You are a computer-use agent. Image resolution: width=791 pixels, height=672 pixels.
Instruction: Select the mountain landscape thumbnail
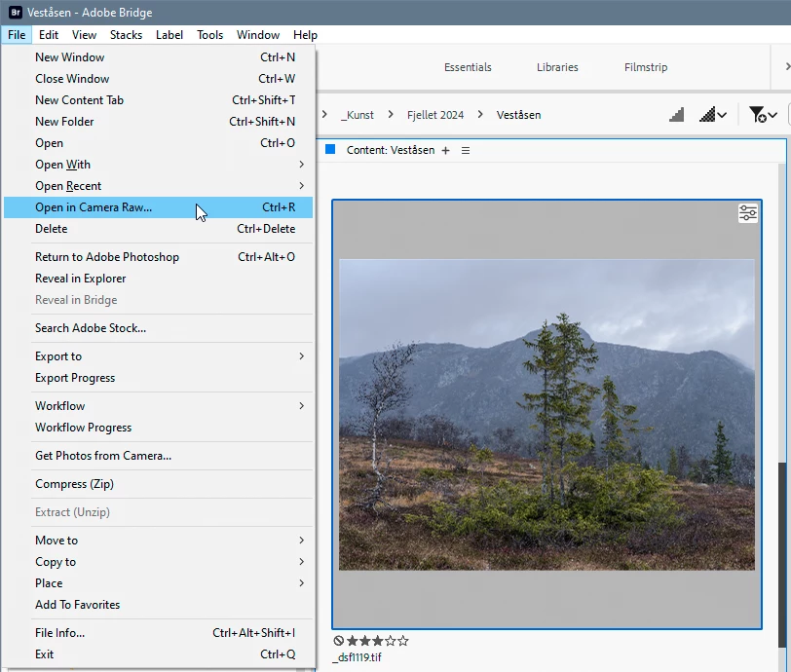[546, 415]
